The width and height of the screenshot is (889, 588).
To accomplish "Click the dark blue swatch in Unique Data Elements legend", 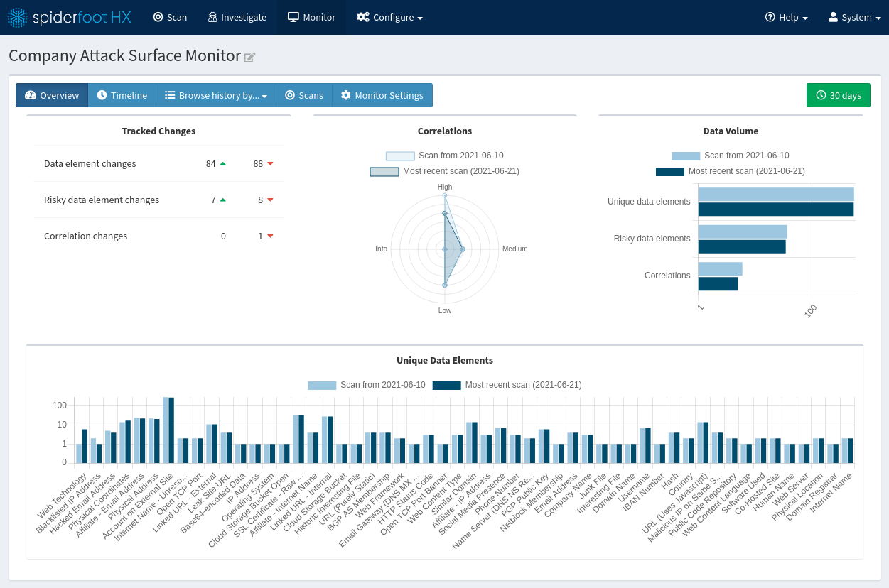I will point(446,385).
